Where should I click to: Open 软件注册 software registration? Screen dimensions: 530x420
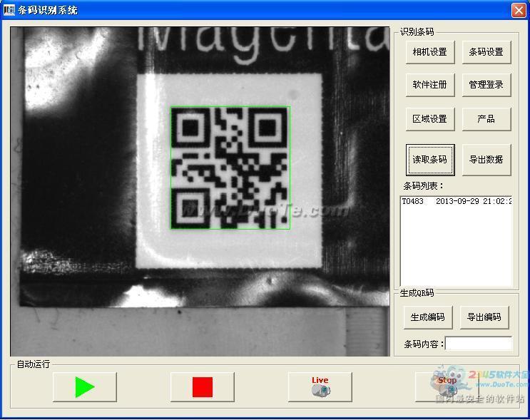pyautogui.click(x=430, y=85)
